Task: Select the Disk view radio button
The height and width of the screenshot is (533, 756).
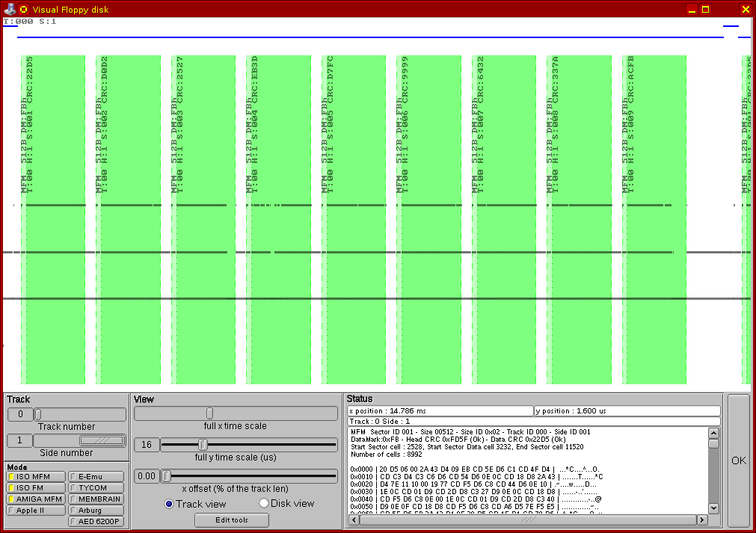Action: point(264,504)
